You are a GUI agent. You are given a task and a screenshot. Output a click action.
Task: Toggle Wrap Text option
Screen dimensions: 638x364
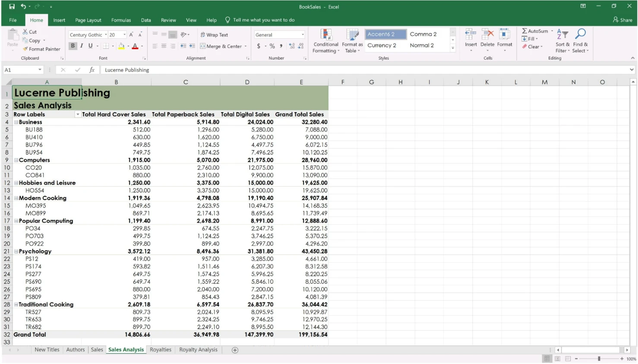coord(214,35)
